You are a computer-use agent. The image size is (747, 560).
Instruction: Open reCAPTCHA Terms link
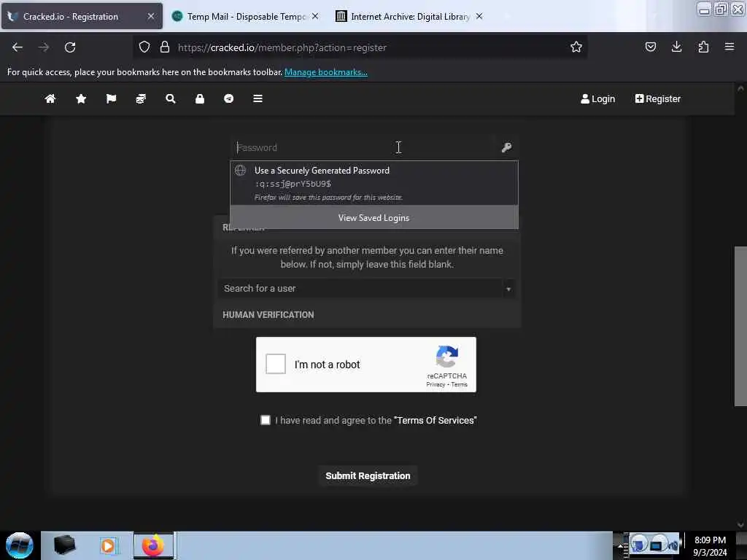[460, 384]
